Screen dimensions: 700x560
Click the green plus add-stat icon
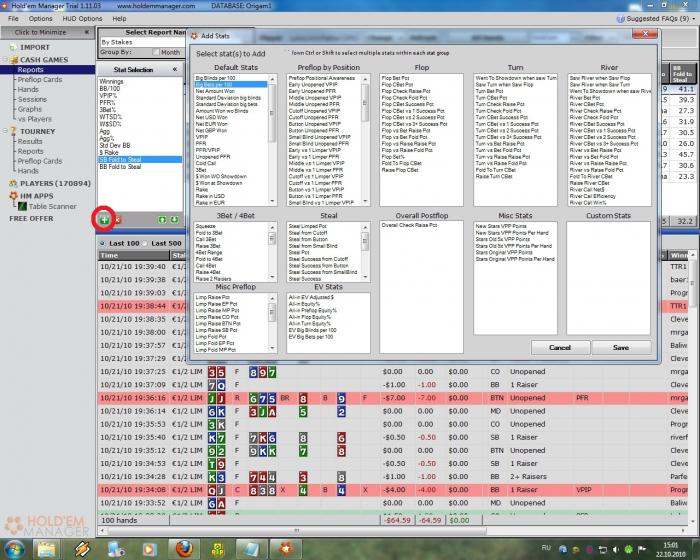(104, 220)
